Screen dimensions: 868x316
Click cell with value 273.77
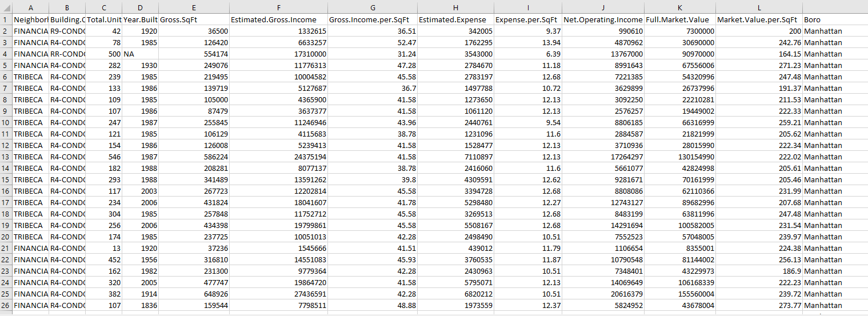pyautogui.click(x=759, y=305)
